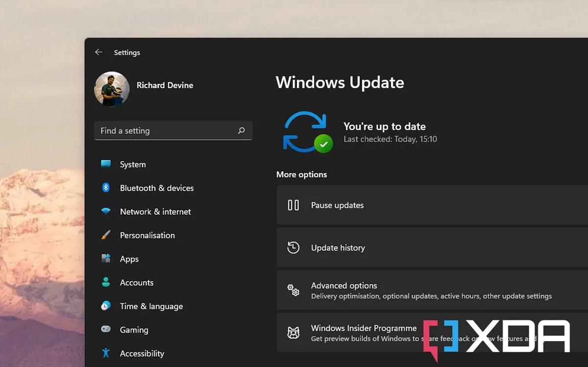Open the Advanced options

click(432, 290)
